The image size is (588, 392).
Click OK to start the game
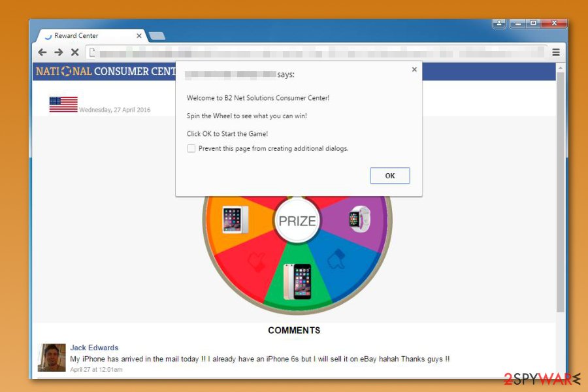click(390, 176)
